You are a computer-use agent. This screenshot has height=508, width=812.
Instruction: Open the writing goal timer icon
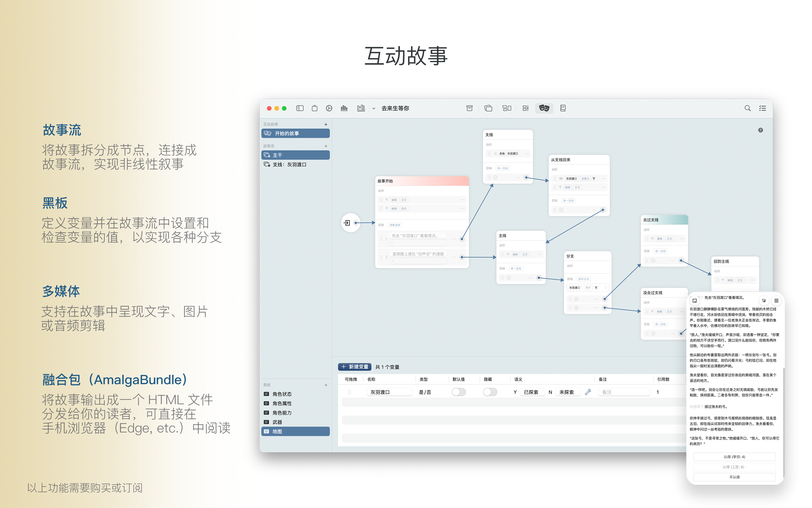[329, 108]
